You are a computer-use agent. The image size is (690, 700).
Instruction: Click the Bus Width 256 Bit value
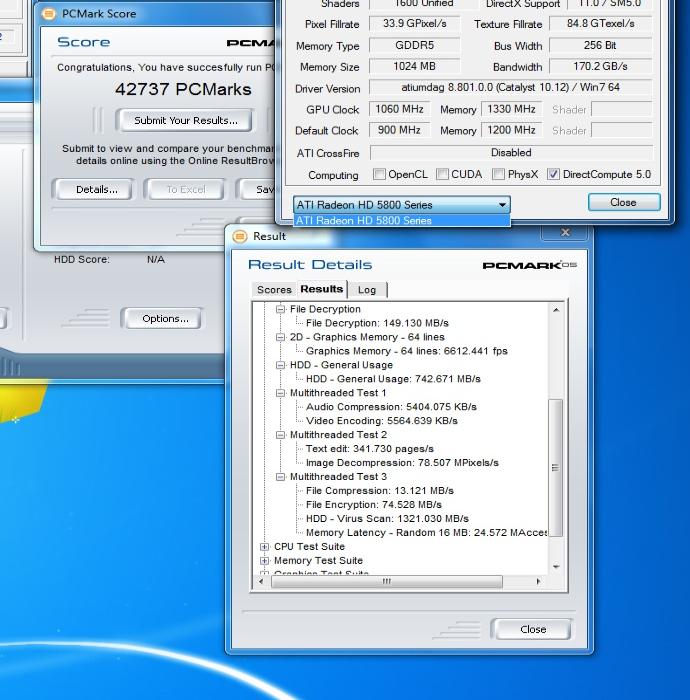pyautogui.click(x=600, y=46)
